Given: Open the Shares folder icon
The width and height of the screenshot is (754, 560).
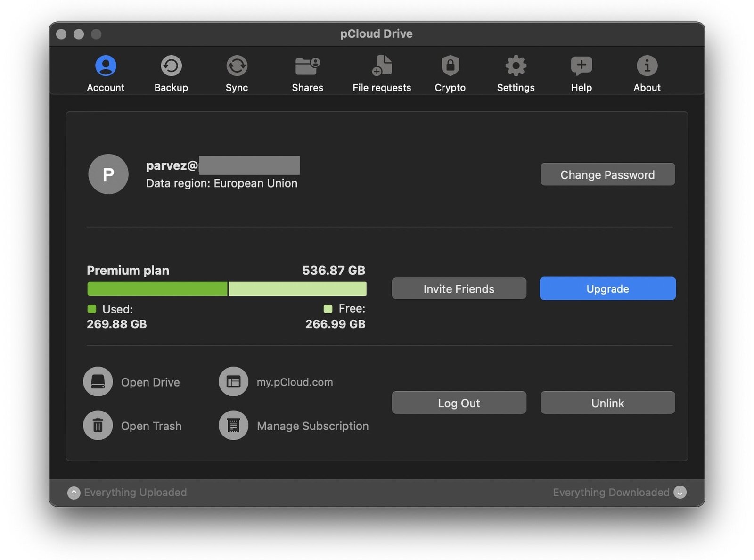Looking at the screenshot, I should click(x=307, y=66).
